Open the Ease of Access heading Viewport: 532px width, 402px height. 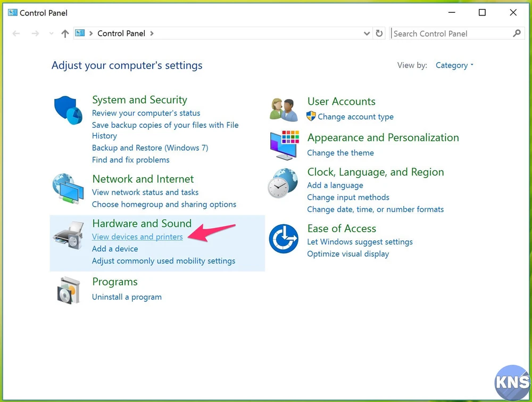tap(342, 228)
